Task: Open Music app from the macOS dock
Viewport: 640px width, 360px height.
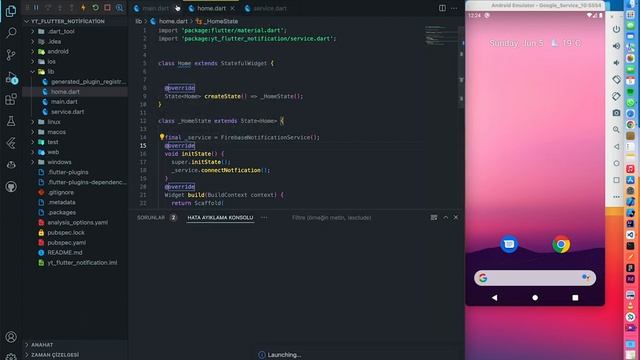Action: point(631,169)
